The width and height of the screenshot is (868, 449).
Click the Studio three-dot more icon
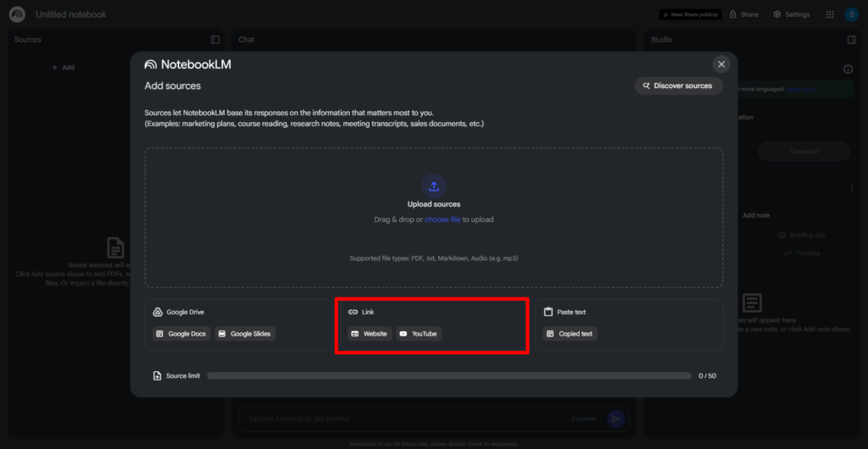(851, 189)
